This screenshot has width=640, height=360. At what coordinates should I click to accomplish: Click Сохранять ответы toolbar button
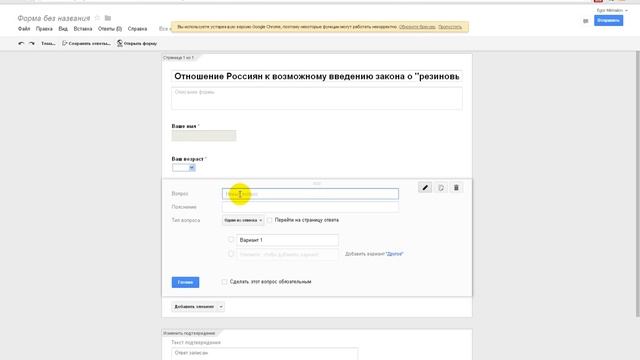(86, 43)
